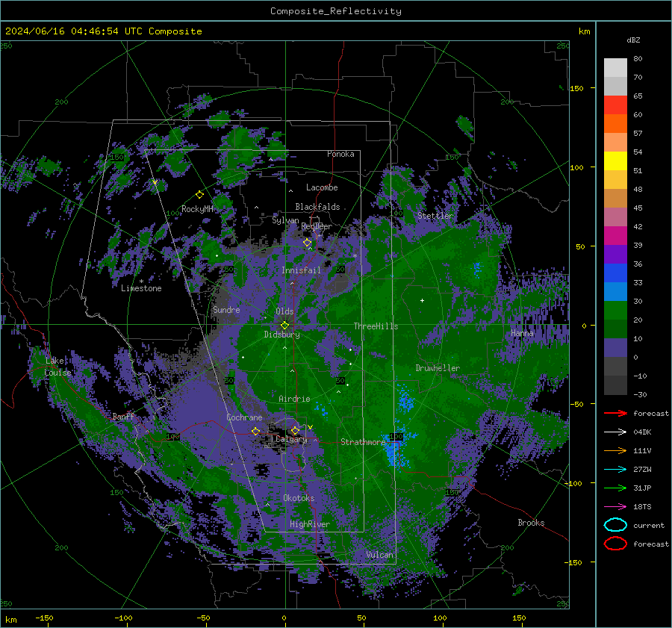The image size is (672, 628).
Task: Click the Lake Louise label
Action: 58,367
